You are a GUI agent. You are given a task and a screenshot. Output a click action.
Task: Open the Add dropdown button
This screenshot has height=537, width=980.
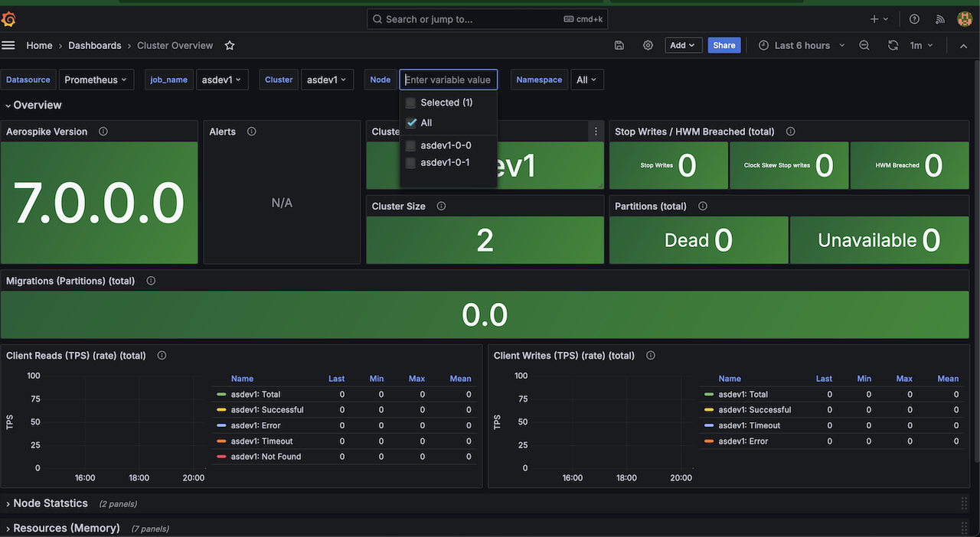pyautogui.click(x=683, y=45)
